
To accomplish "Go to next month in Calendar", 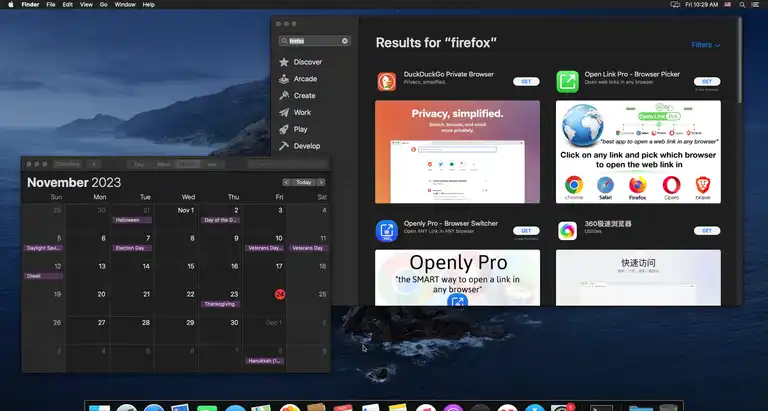I will 321,182.
